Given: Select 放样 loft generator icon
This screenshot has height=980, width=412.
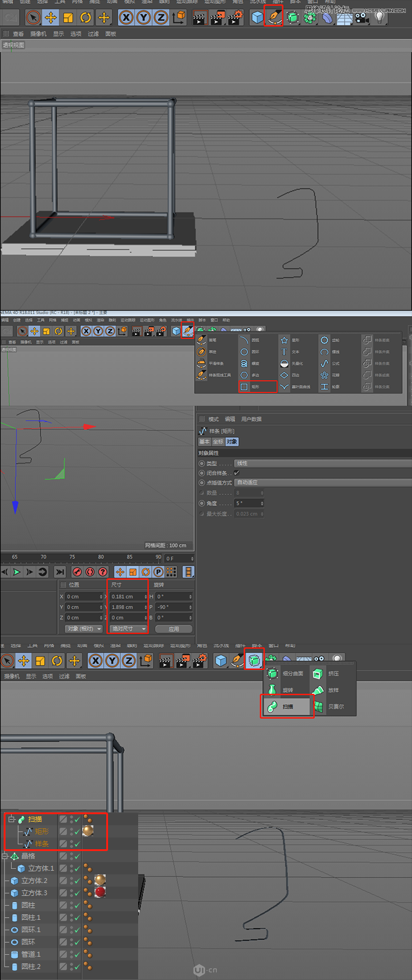Looking at the screenshot, I should pyautogui.click(x=318, y=690).
